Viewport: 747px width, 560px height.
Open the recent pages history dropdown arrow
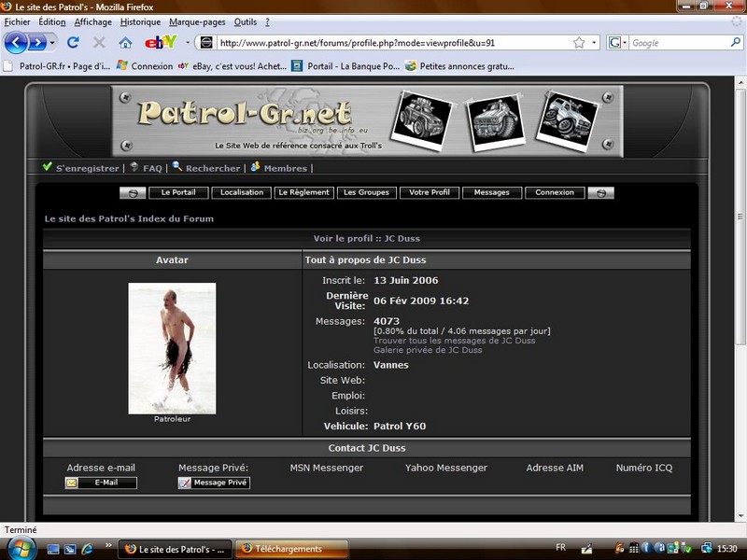[52, 43]
